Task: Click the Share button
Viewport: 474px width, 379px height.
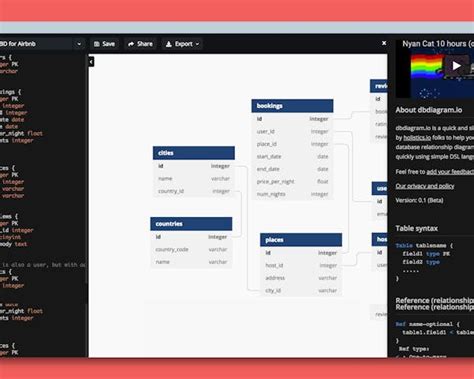Action: pyautogui.click(x=140, y=44)
